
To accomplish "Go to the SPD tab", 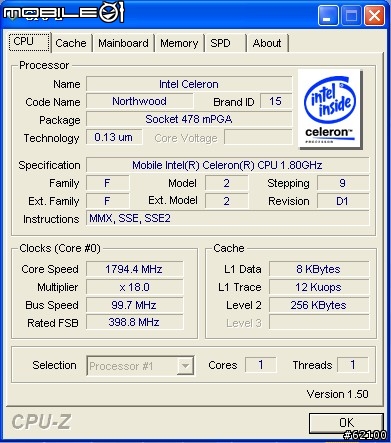I will coord(225,43).
